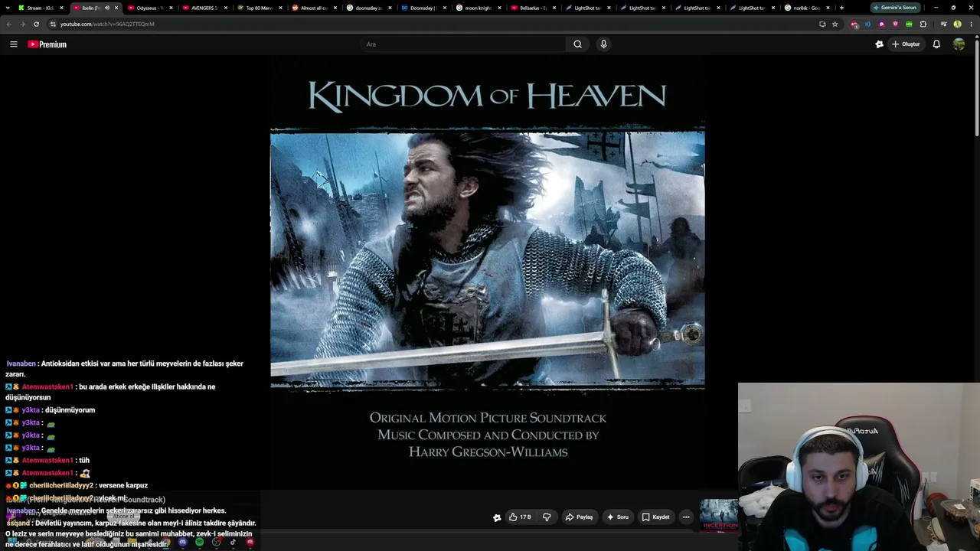Open Discord from the taskbar

[x=182, y=543]
